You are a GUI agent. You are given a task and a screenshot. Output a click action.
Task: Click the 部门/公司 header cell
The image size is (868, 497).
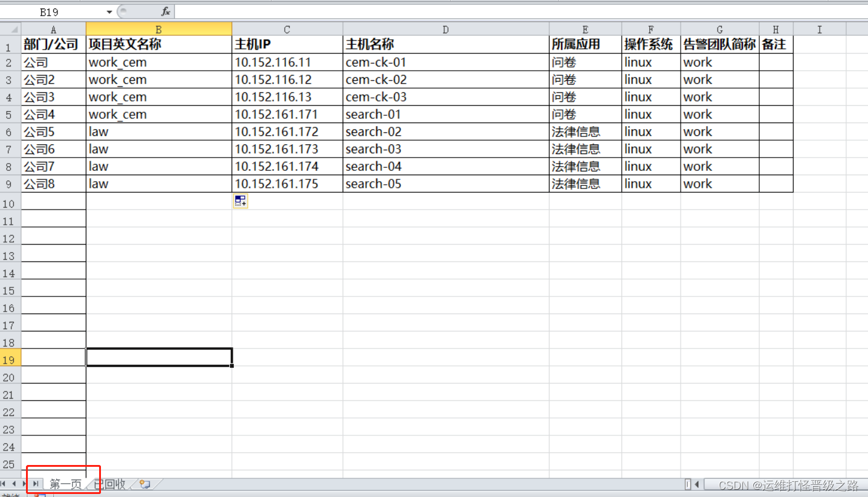pyautogui.click(x=54, y=45)
